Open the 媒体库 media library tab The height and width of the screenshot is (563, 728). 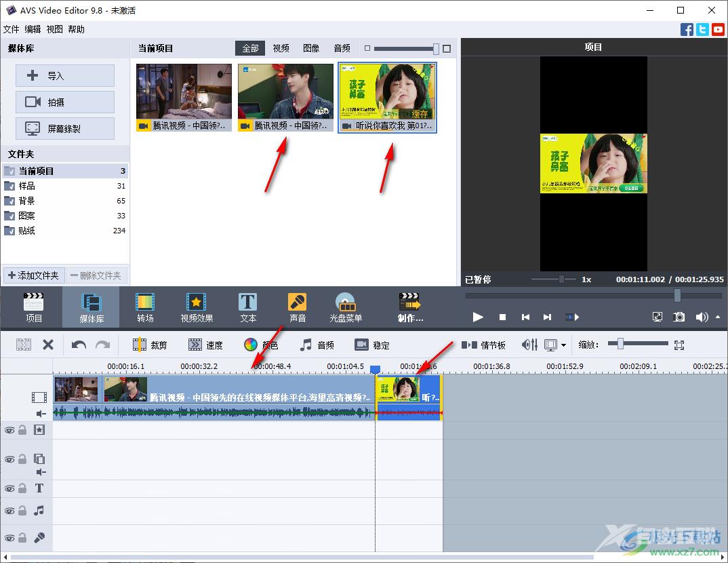click(91, 307)
